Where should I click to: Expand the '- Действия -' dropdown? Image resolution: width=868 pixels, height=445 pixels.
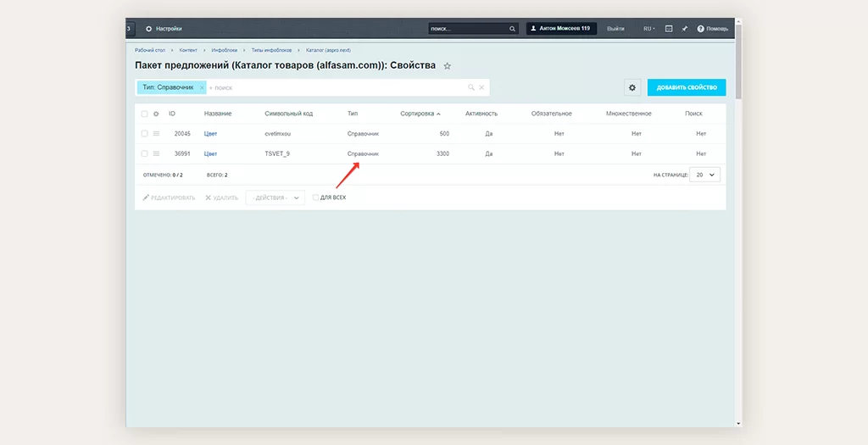pos(275,197)
